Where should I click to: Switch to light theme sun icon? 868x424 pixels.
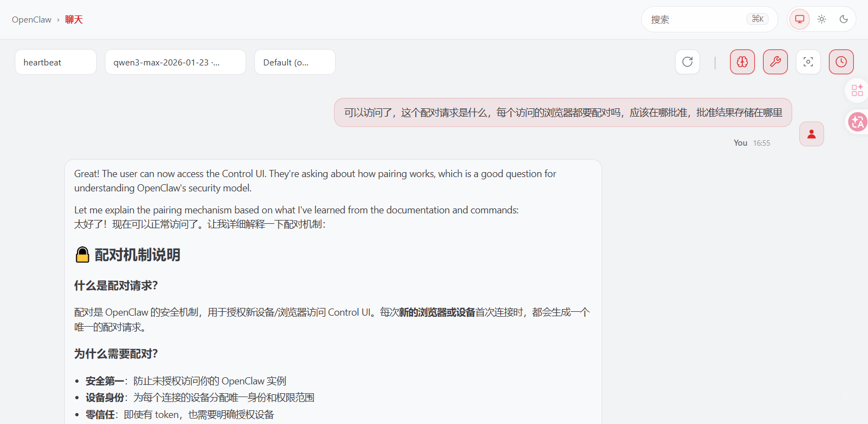tap(822, 19)
